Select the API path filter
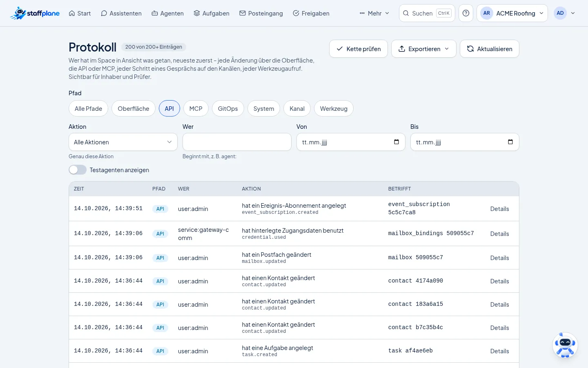This screenshot has width=588, height=368. point(169,108)
